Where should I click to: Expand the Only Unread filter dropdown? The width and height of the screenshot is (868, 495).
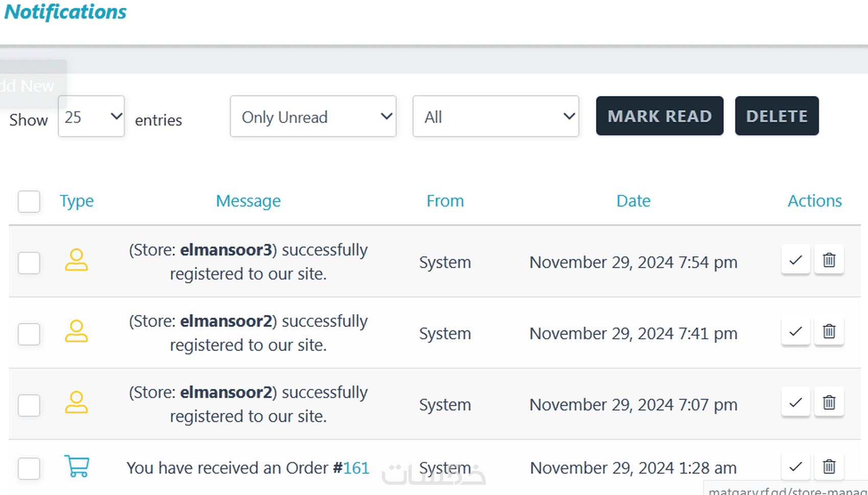313,116
